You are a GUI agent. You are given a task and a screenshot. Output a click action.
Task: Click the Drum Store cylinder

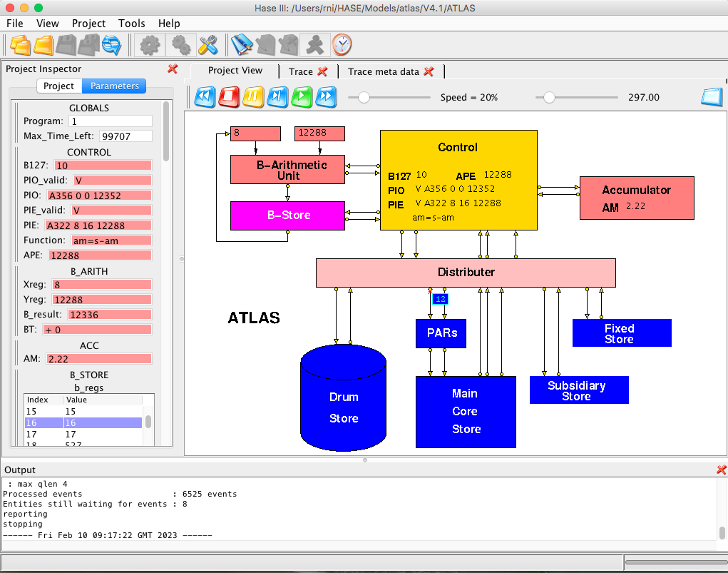(344, 397)
